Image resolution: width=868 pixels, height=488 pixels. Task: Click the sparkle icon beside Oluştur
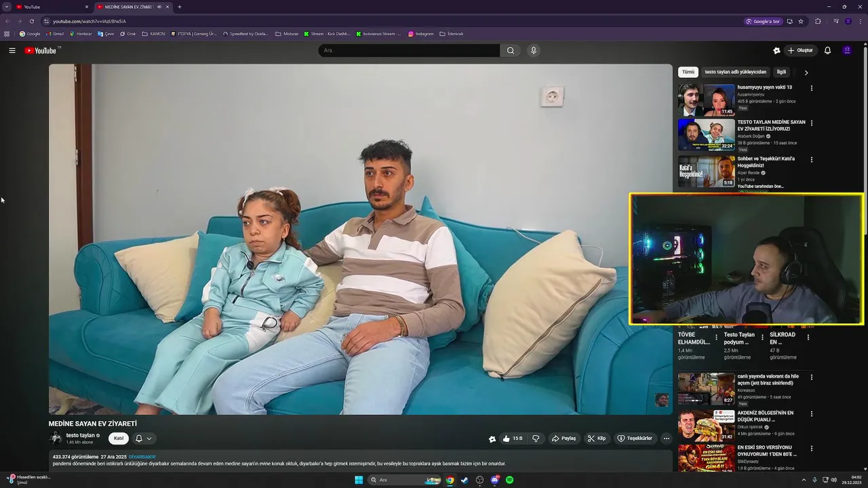pos(776,50)
